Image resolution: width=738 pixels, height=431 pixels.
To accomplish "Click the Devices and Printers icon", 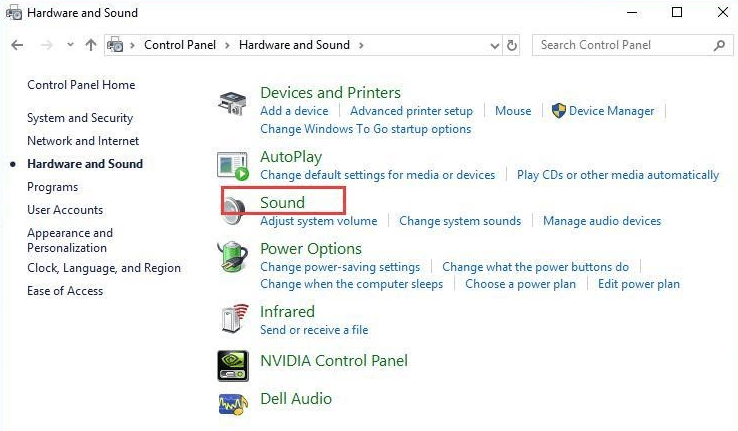I will click(233, 102).
